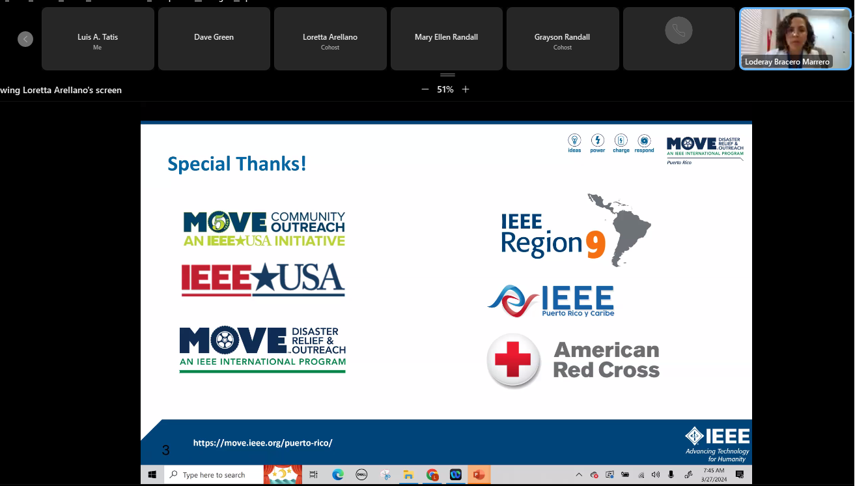Viewport: 868px width, 486px height.
Task: Launch Microsoft Edge from shared taskbar
Action: (337, 475)
